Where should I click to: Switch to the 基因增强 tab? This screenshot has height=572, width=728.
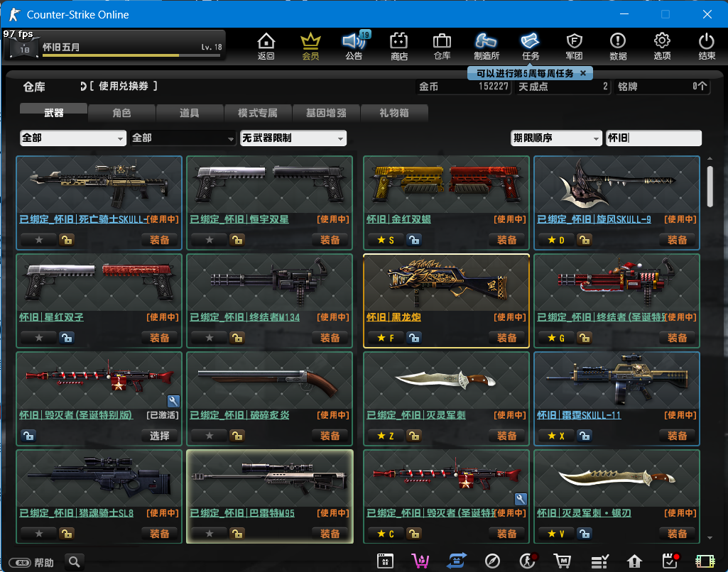(x=326, y=113)
